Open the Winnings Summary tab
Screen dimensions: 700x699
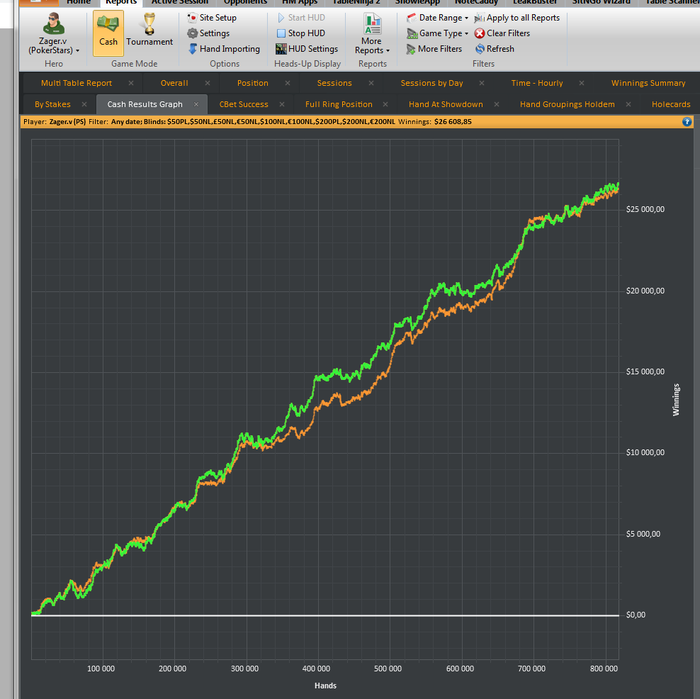pos(648,83)
